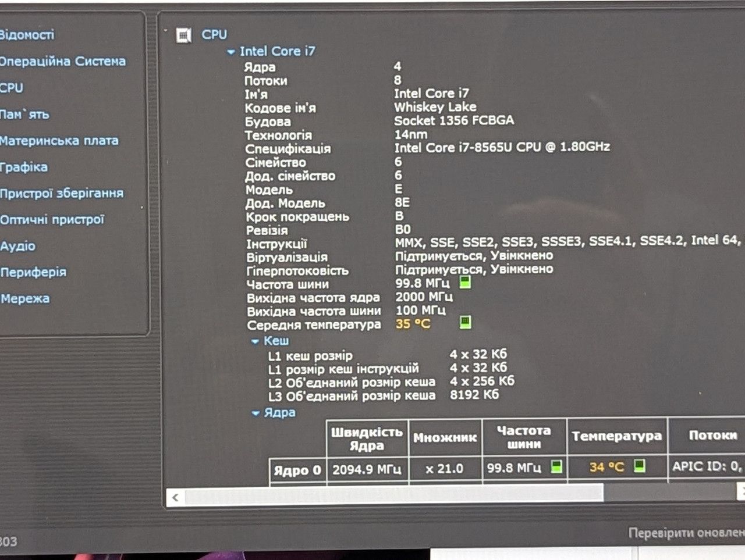Open Пристрої зберігання in the sidebar
The height and width of the screenshot is (560, 745).
click(x=62, y=193)
